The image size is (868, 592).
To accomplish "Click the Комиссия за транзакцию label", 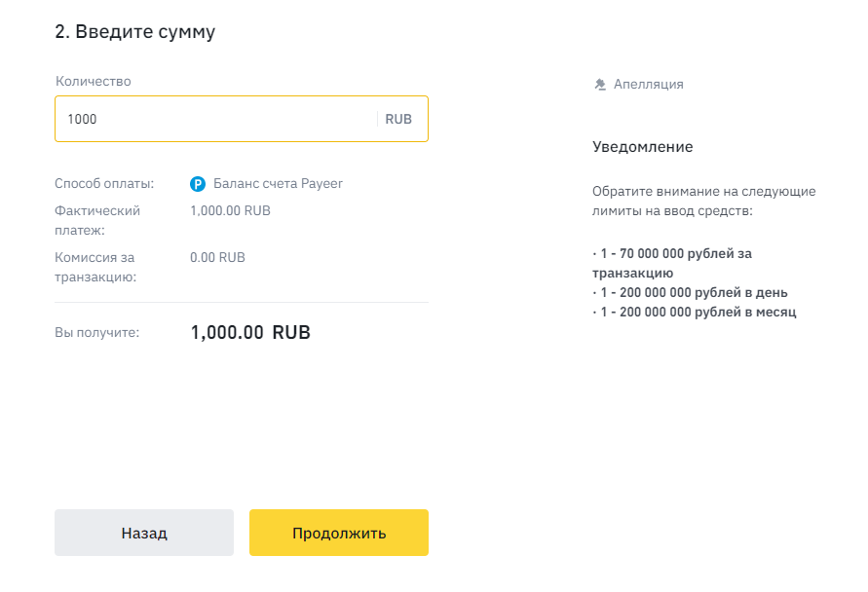I will pos(94,267).
